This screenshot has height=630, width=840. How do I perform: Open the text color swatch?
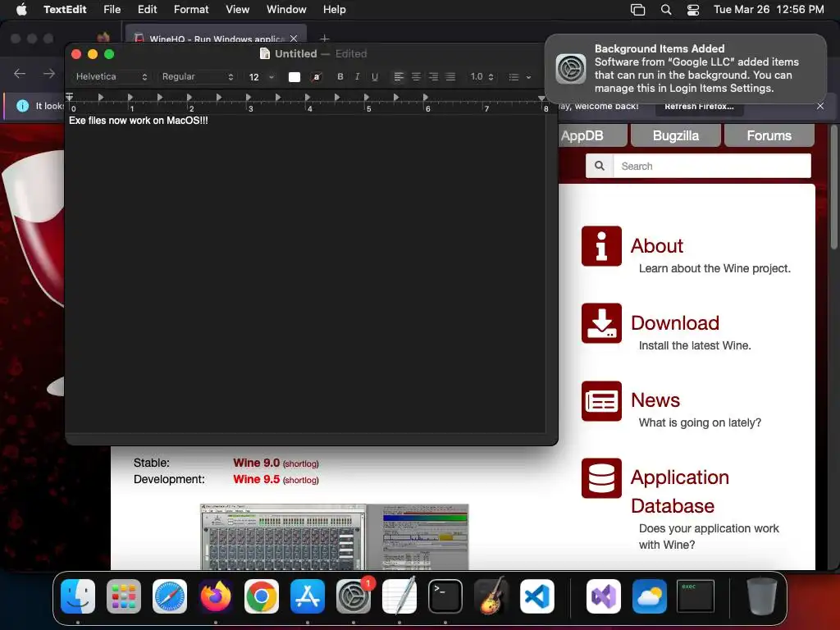(294, 76)
